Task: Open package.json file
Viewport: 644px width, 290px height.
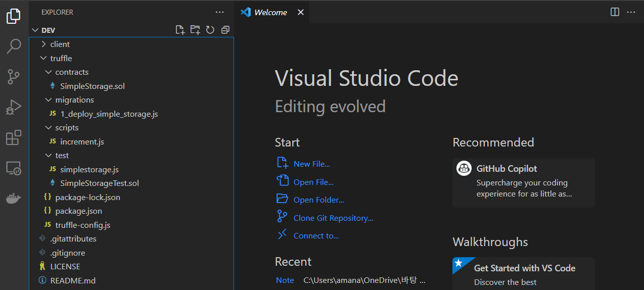Action: (x=131, y=211)
